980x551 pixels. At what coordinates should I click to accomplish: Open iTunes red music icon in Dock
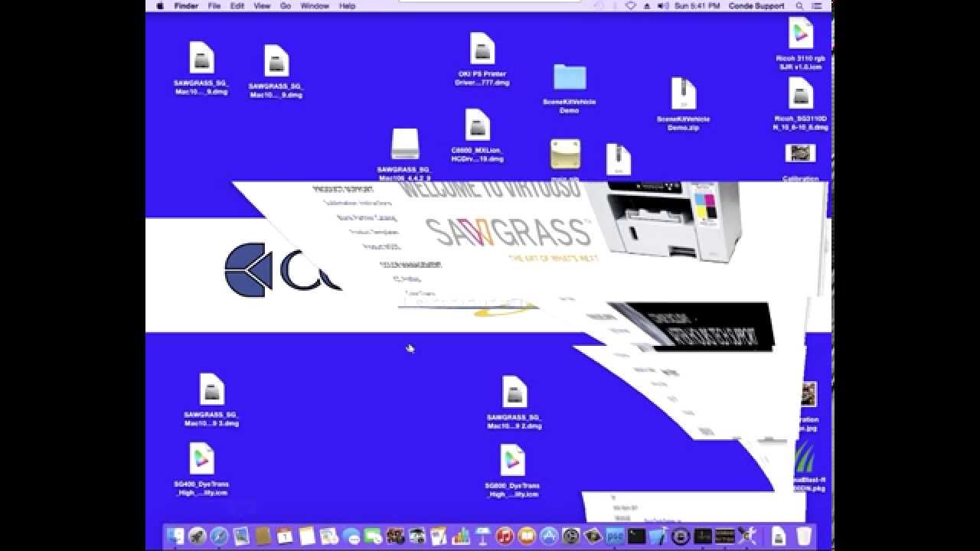point(505,536)
